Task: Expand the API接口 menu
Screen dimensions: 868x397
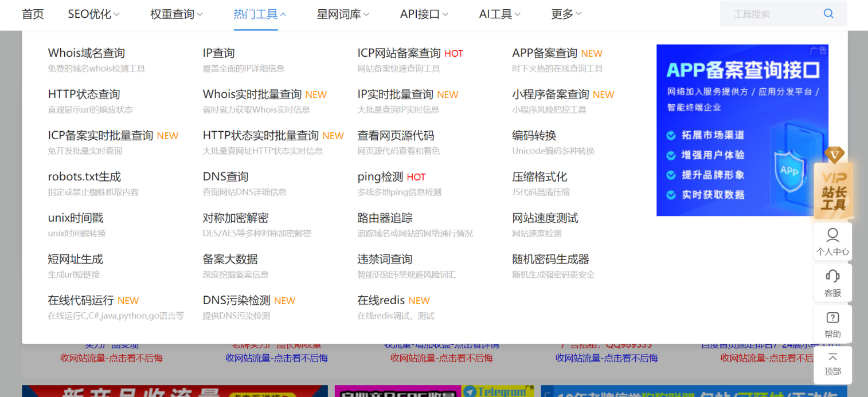Action: click(424, 14)
